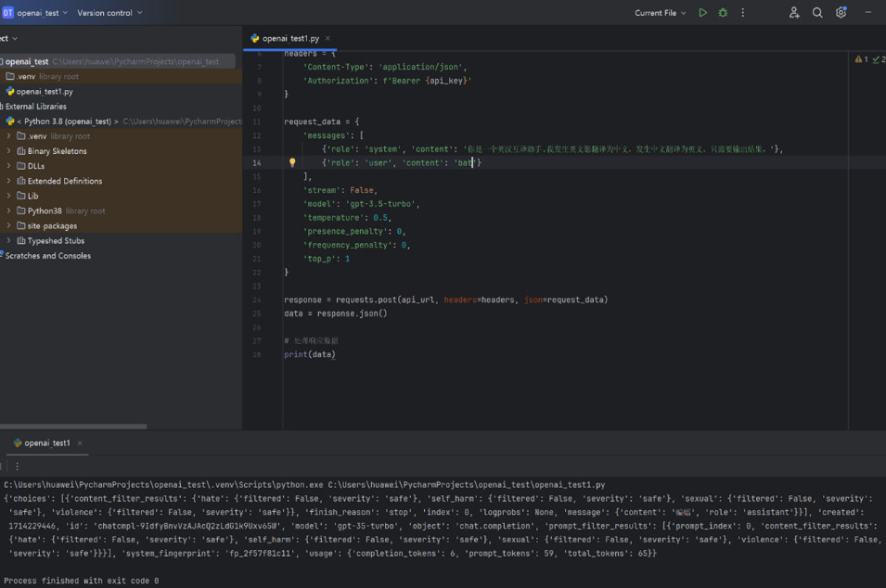Image resolution: width=886 pixels, height=588 pixels.
Task: Open the Project view dropdown in the sidebar header
Action: [9, 38]
